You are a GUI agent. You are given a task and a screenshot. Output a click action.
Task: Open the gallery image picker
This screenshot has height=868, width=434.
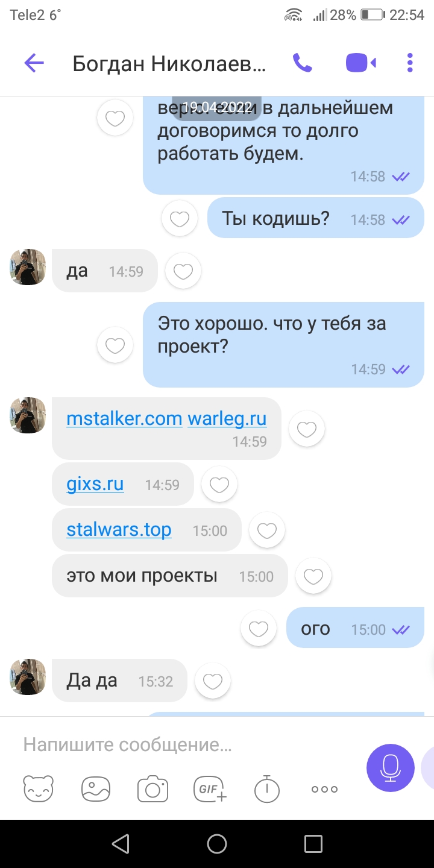96,788
